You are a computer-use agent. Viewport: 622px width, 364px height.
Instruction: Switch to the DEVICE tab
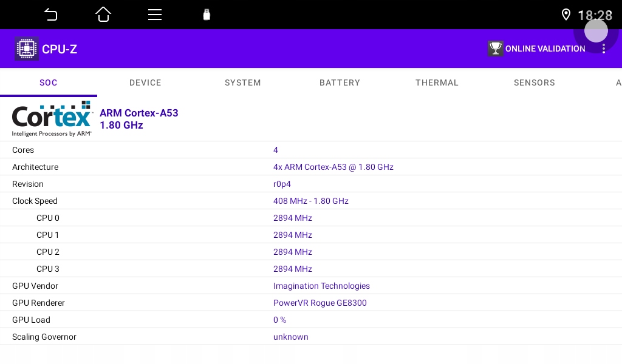pyautogui.click(x=145, y=83)
